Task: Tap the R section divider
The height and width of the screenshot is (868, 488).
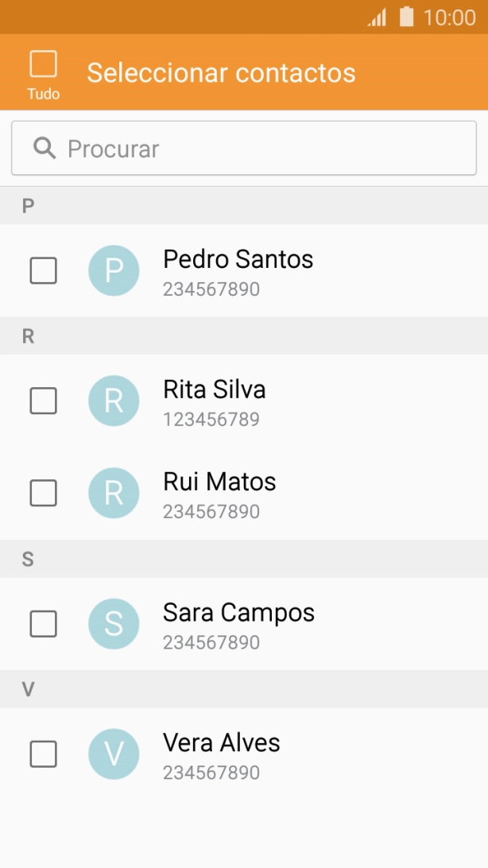Action: [x=28, y=335]
